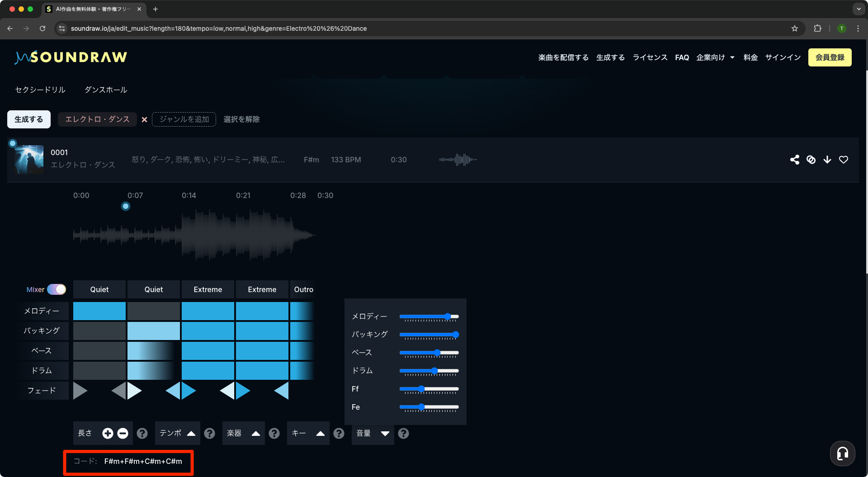Open help icon next to 音量
The image size is (868, 477).
coord(404,434)
